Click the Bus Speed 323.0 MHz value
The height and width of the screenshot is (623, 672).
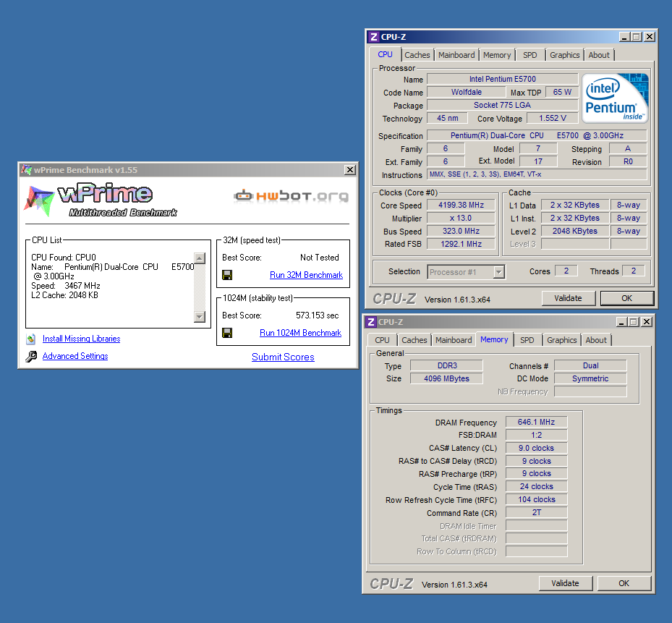(x=461, y=231)
